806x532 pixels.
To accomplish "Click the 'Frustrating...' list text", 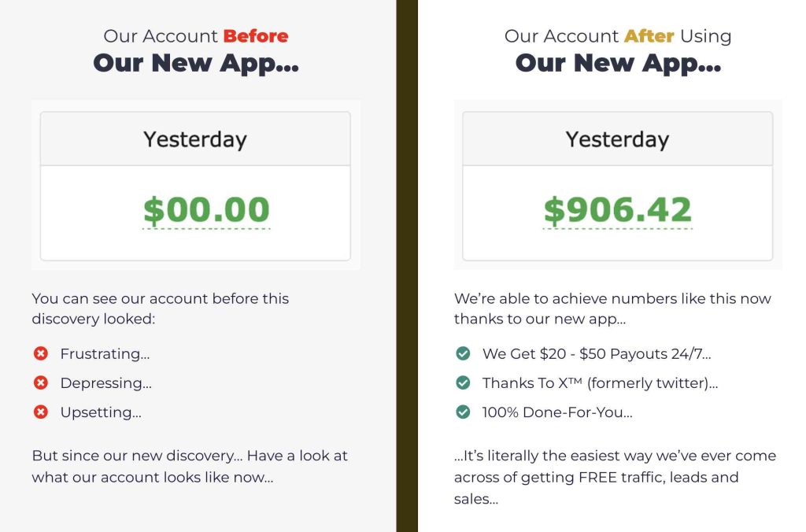I will point(105,353).
